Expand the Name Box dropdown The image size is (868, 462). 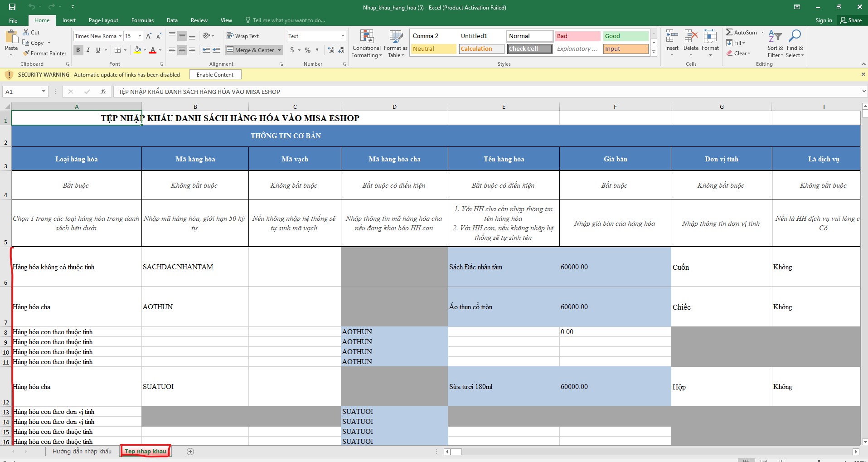click(44, 92)
